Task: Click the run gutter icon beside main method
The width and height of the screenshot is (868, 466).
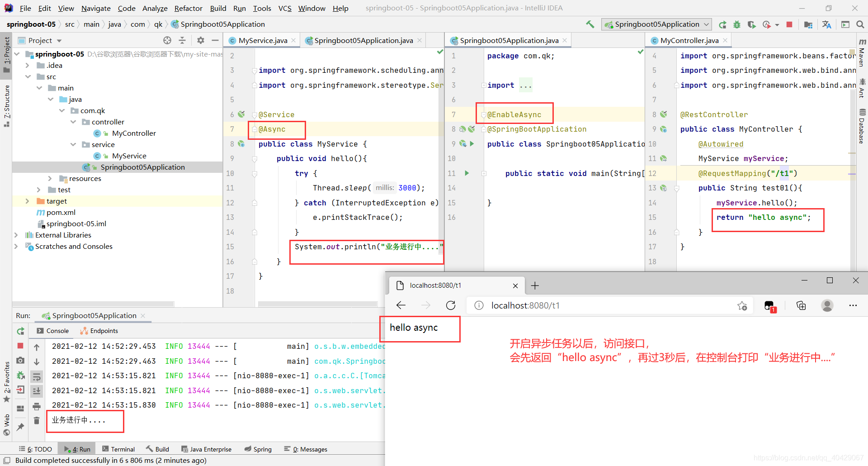Action: coord(467,173)
